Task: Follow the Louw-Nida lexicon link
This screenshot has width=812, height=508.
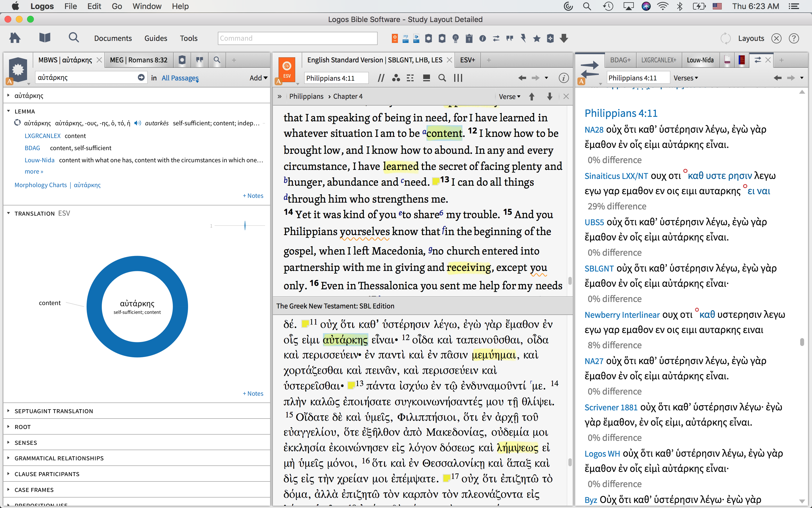Action: click(x=39, y=160)
